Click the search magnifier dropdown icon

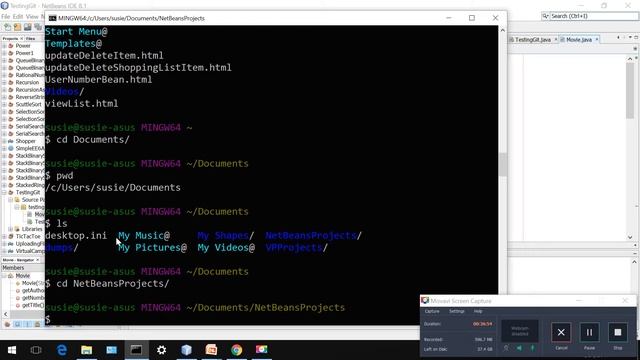[545, 16]
